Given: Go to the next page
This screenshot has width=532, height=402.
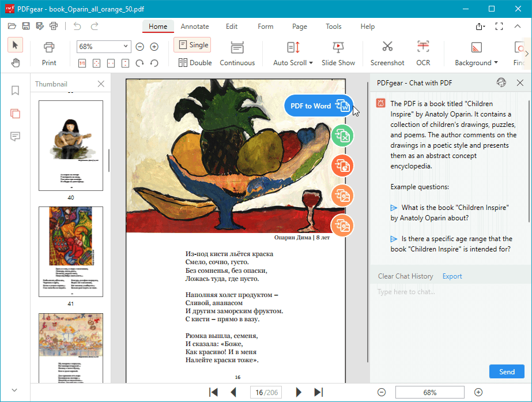Looking at the screenshot, I should tap(298, 392).
